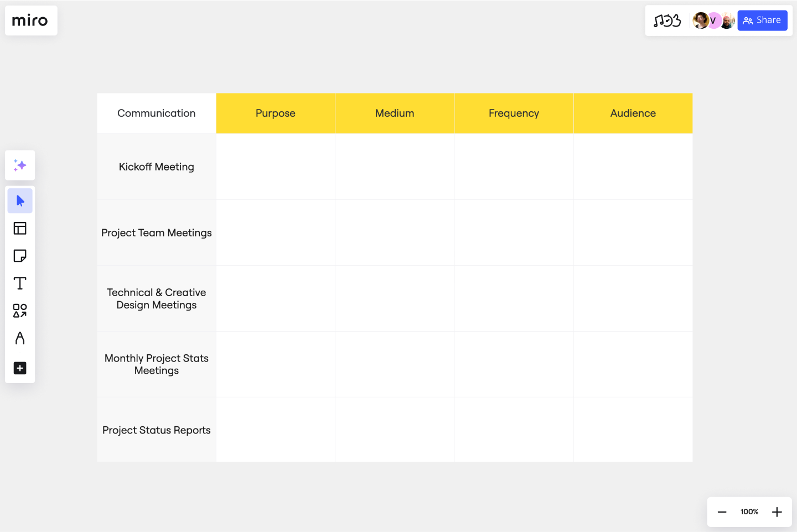797x532 pixels.
Task: Click the 100% zoom level indicator
Action: click(749, 512)
